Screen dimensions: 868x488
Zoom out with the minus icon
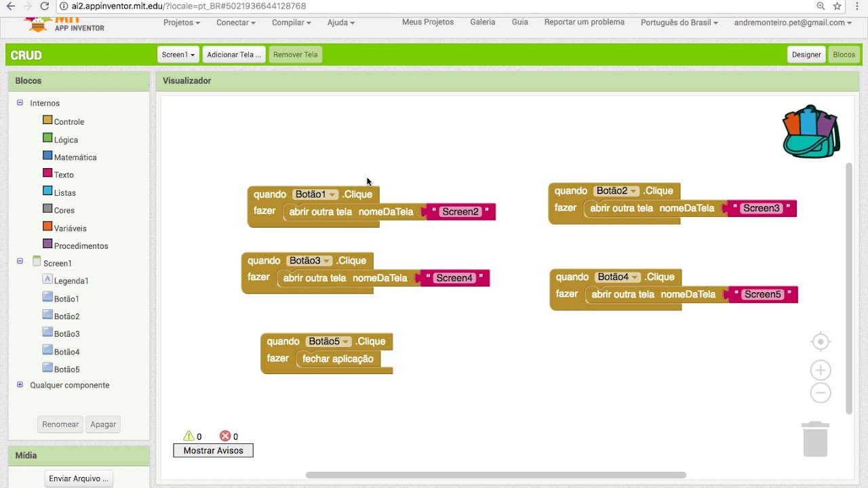click(821, 393)
